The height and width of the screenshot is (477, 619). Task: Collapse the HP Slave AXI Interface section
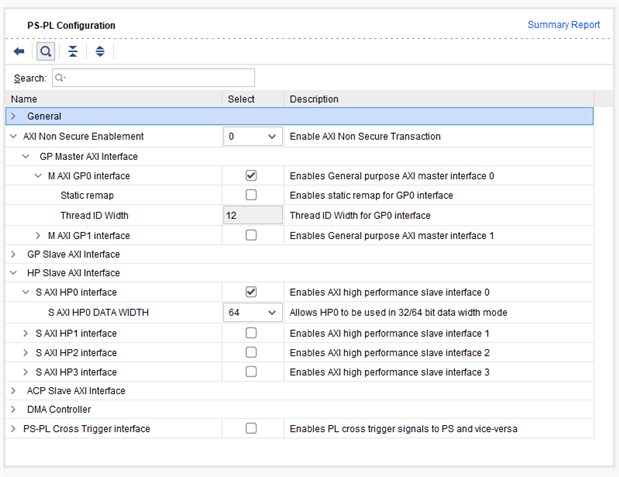pyautogui.click(x=13, y=273)
